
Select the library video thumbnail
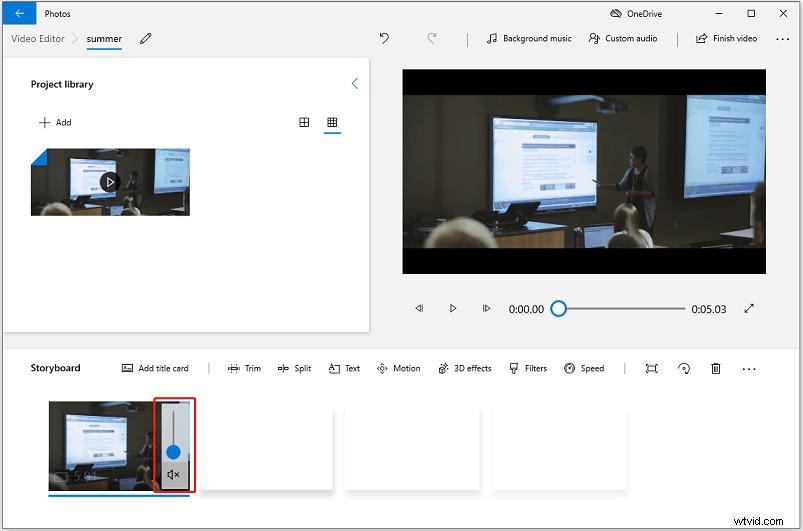[110, 182]
